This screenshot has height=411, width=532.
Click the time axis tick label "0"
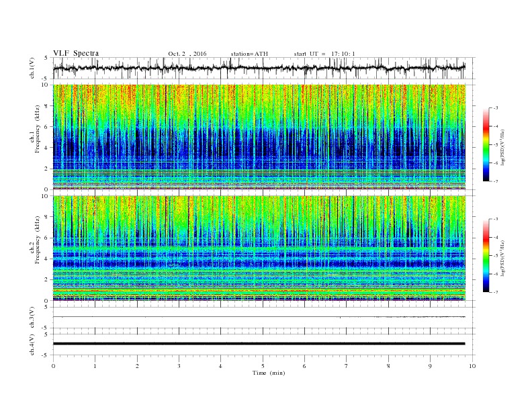(53, 366)
